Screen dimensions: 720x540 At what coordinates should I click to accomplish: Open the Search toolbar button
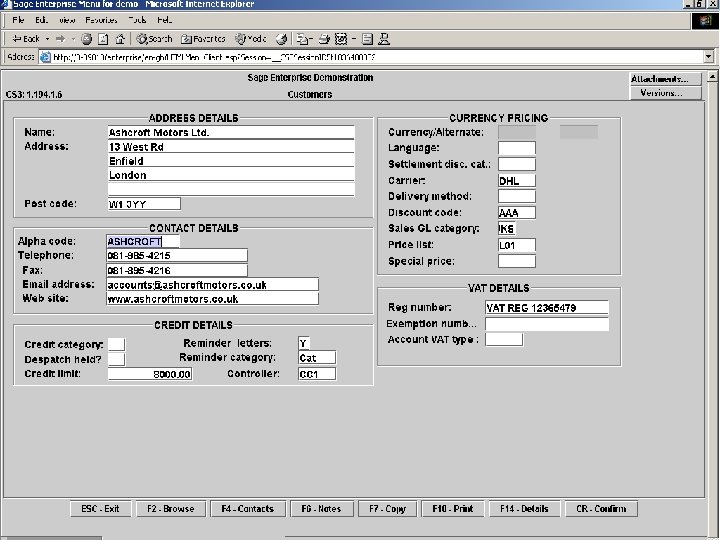coord(154,39)
